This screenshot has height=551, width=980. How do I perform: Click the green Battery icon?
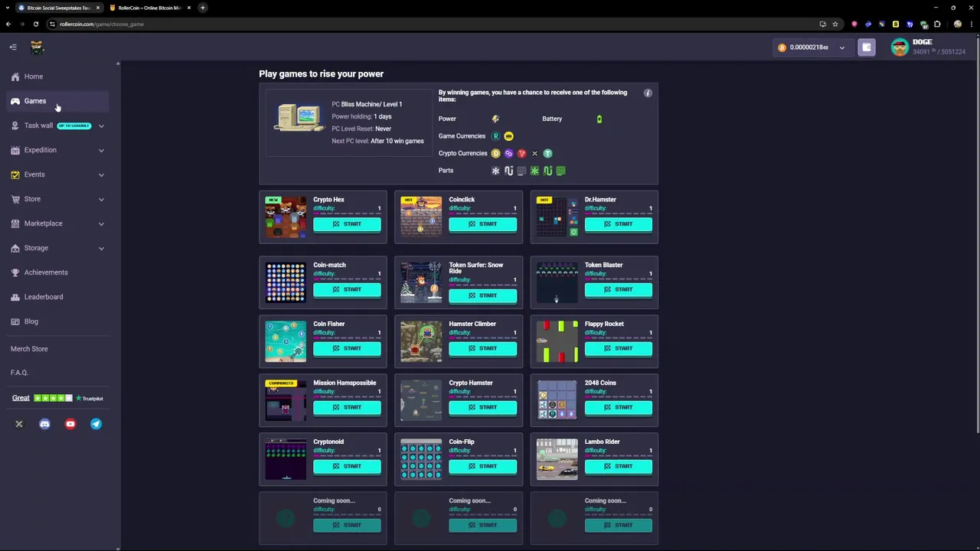click(x=599, y=119)
